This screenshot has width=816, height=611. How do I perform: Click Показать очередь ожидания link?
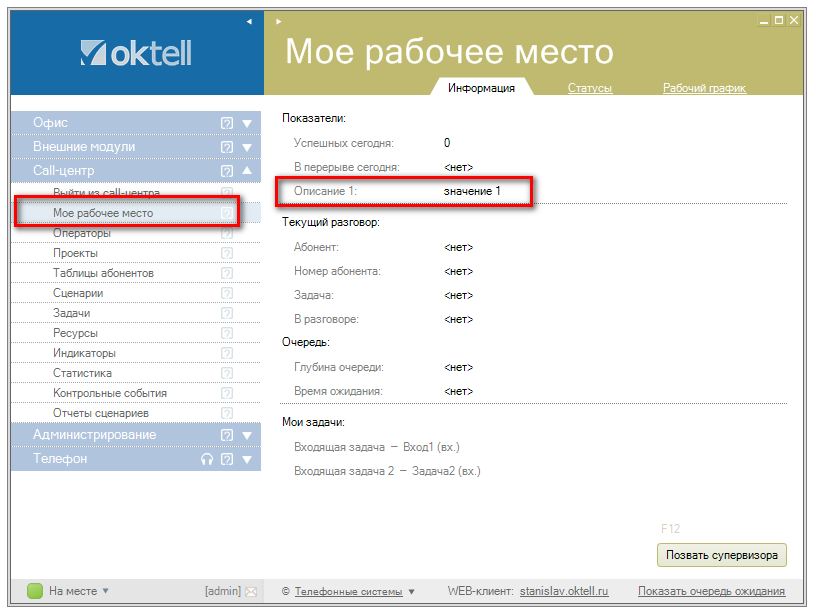711,592
